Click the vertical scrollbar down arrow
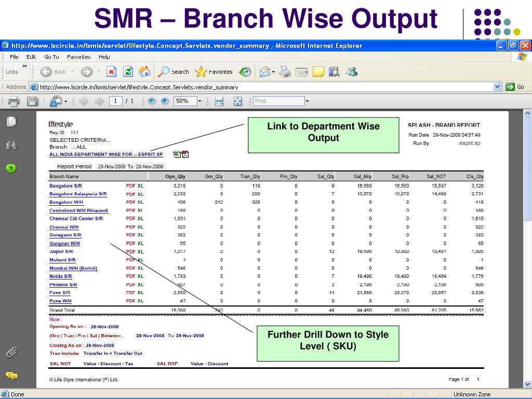This screenshot has width=532, height=399. [x=528, y=384]
